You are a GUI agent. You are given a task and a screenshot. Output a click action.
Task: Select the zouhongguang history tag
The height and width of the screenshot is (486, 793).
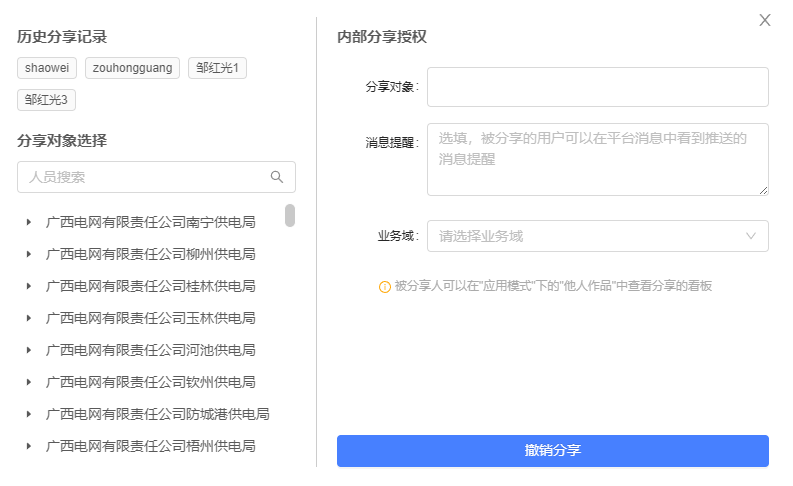pos(132,68)
